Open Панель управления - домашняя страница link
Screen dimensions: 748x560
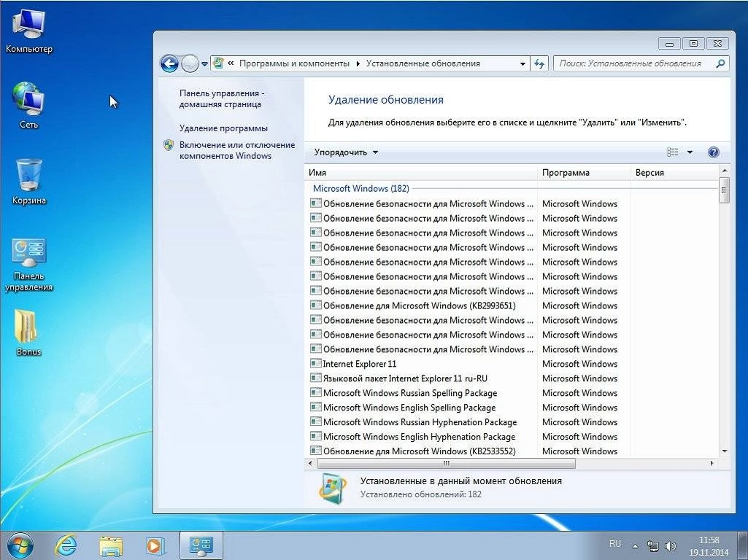coord(222,98)
